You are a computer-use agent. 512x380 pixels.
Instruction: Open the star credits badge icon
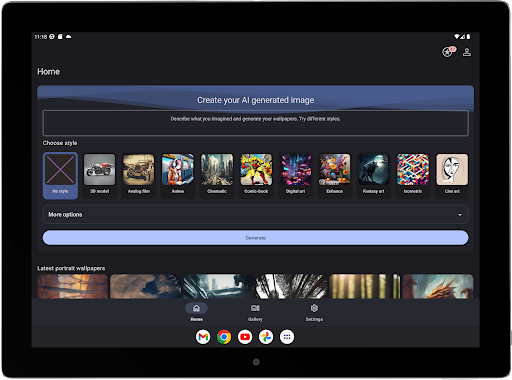448,52
